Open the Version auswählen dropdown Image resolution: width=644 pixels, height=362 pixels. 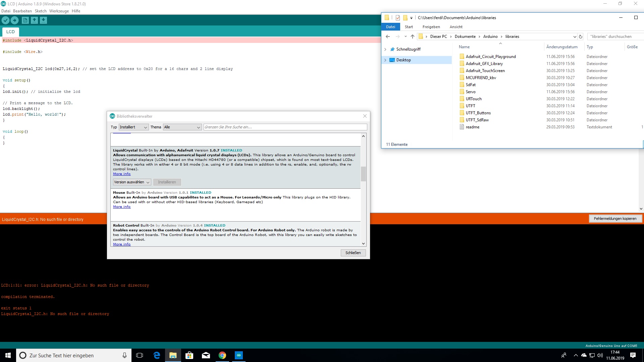[132, 182]
